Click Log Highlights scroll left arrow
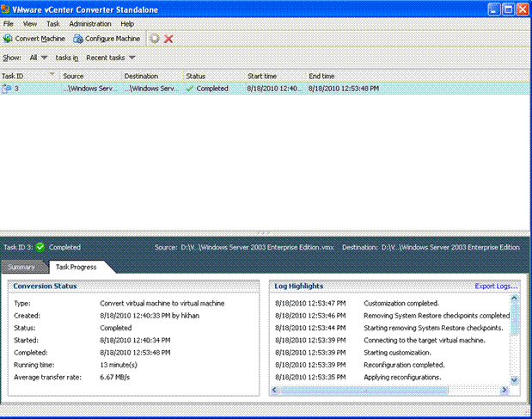The width and height of the screenshot is (532, 419). [x=274, y=390]
